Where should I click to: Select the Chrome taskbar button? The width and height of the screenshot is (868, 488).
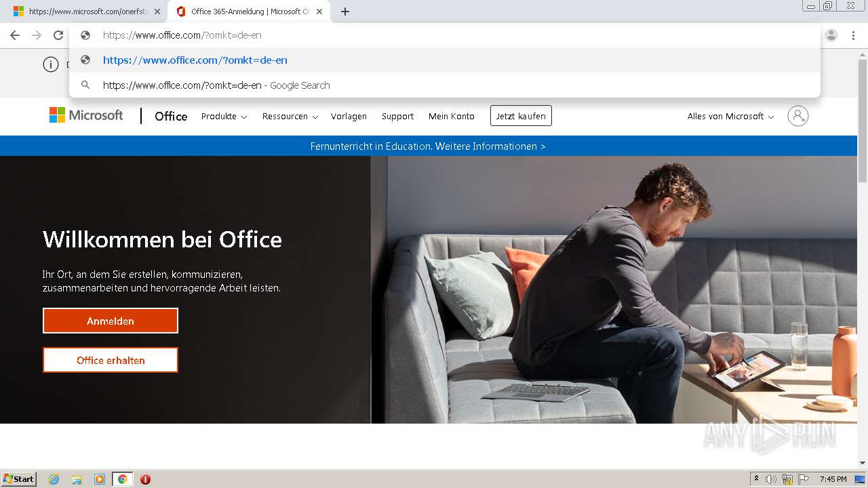(122, 479)
